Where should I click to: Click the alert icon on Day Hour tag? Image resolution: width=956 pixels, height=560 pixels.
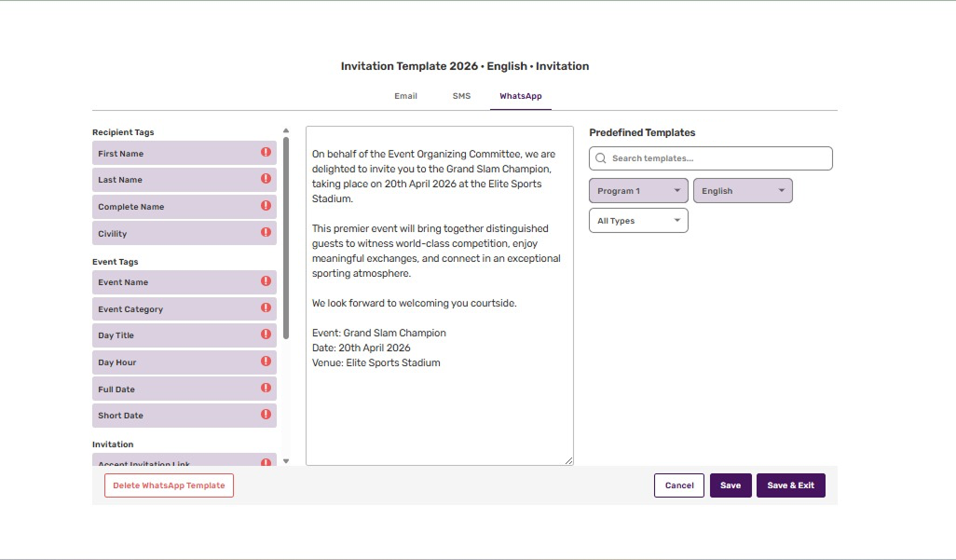coord(266,362)
